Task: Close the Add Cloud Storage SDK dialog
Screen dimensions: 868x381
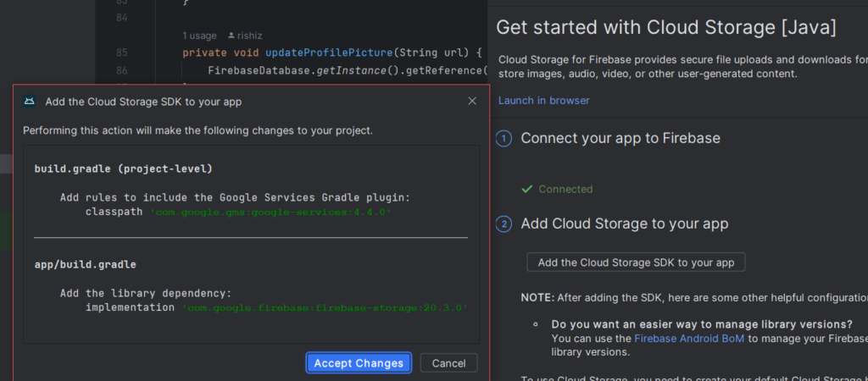Action: (472, 102)
